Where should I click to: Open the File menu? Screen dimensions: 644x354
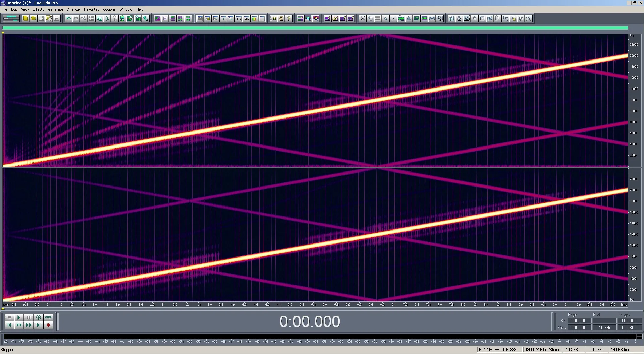coord(4,9)
